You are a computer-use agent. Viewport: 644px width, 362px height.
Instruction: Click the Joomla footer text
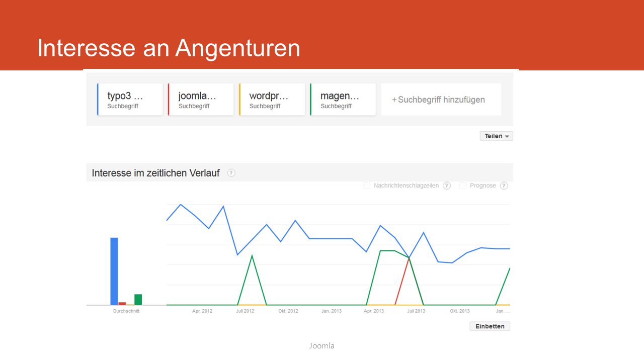(x=322, y=345)
